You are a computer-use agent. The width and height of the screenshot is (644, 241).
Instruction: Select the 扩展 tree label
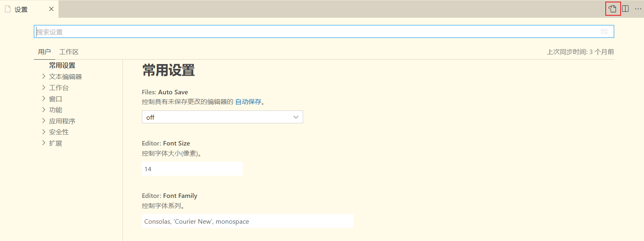56,143
